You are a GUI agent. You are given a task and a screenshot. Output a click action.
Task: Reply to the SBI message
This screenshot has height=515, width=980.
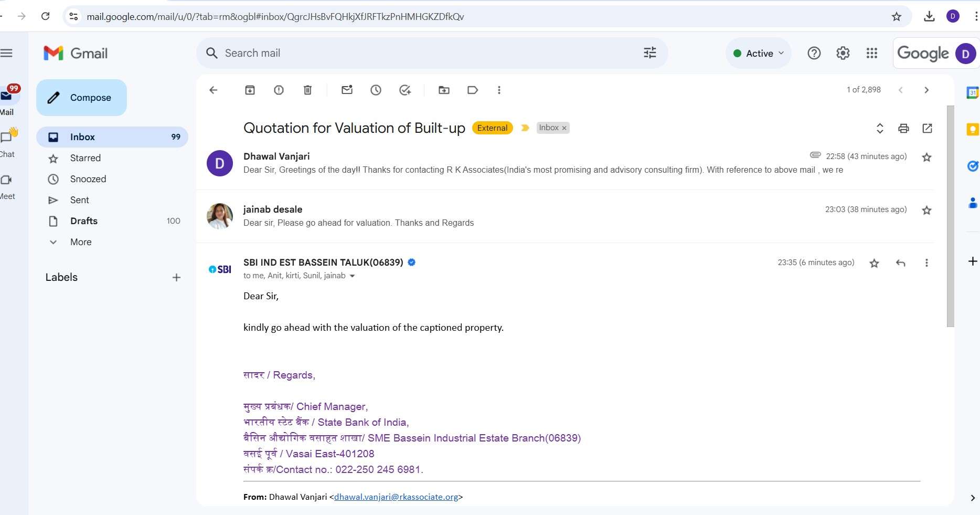(x=900, y=263)
